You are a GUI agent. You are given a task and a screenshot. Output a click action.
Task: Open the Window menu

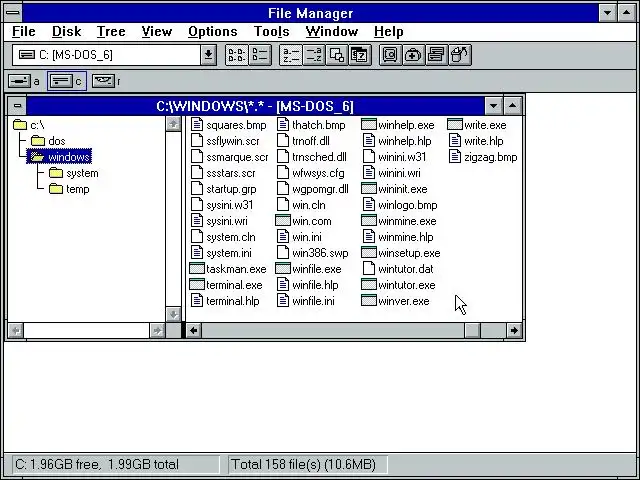click(331, 31)
